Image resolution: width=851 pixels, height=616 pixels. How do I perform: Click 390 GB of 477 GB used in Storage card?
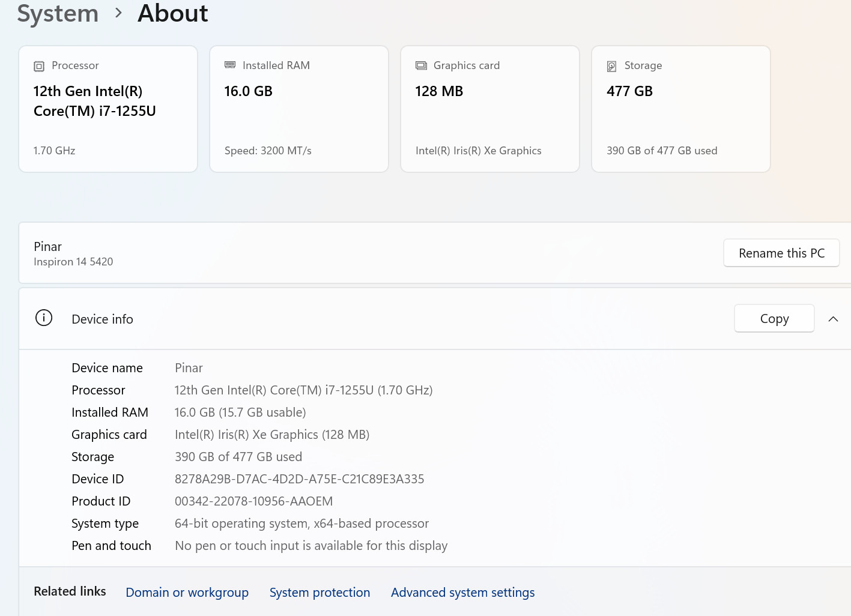point(662,151)
